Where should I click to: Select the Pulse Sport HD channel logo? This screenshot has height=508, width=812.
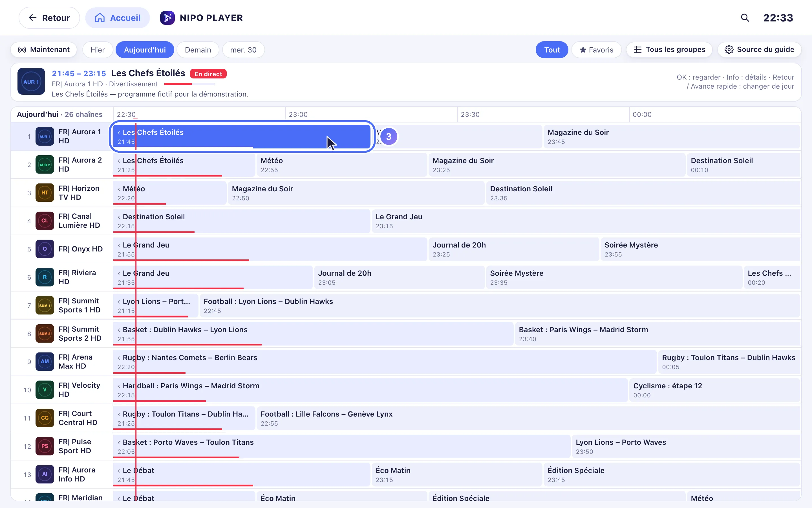pos(45,446)
